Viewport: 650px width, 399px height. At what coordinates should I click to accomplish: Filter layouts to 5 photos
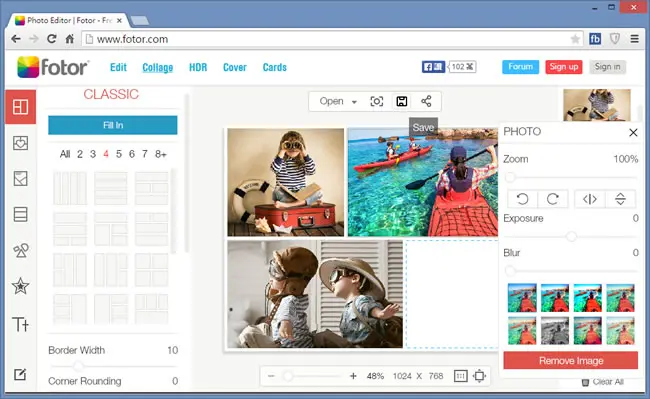[119, 154]
